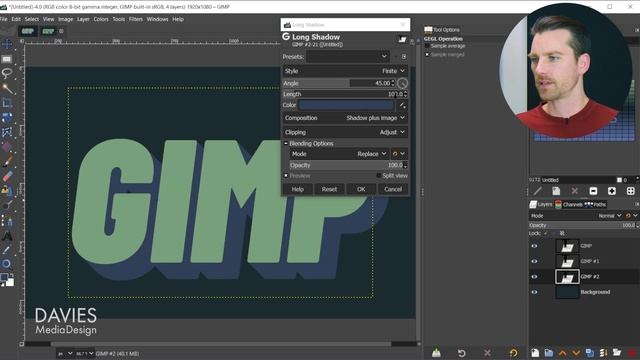Open Clipping dropdown set to Adjust
The image size is (640, 360).
345,132
